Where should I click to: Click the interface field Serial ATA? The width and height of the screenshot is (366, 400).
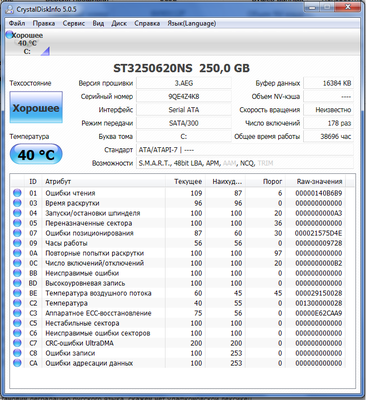tap(184, 110)
